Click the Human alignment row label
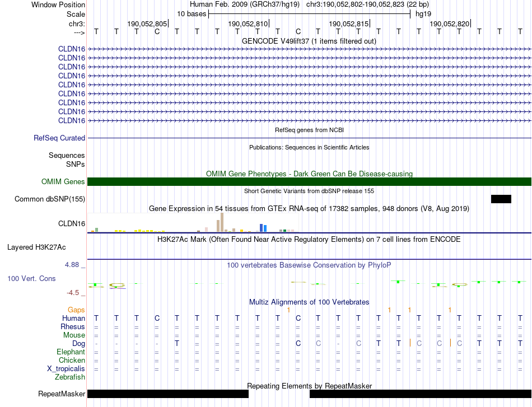Screen dimensions: 532x407 [73, 318]
